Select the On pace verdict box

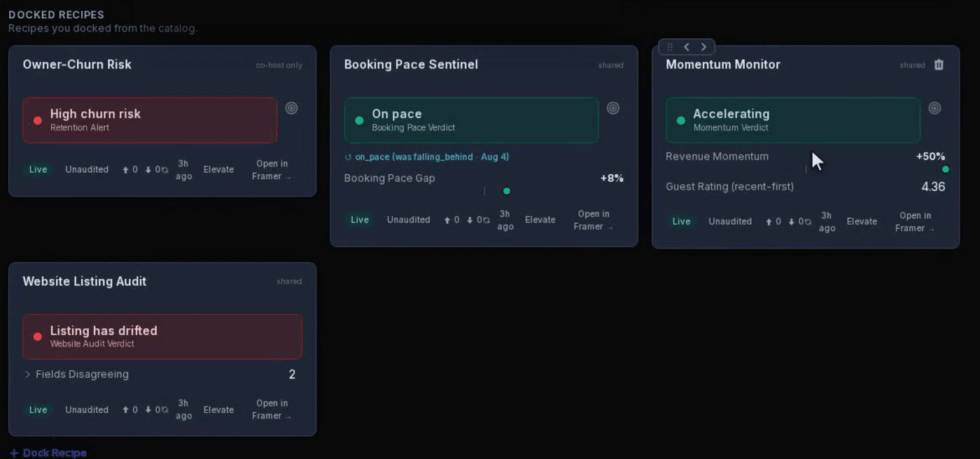[471, 120]
